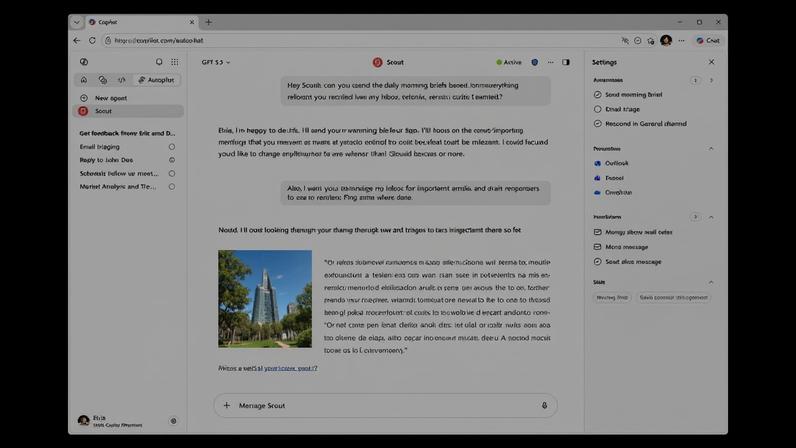Image resolution: width=796 pixels, height=448 pixels.
Task: Go back with browser back arrow
Action: coord(77,40)
